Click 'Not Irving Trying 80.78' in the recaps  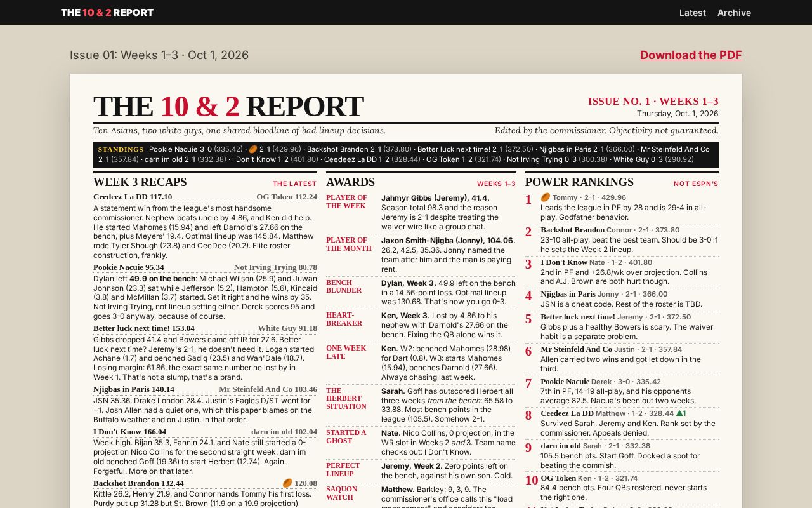click(275, 267)
